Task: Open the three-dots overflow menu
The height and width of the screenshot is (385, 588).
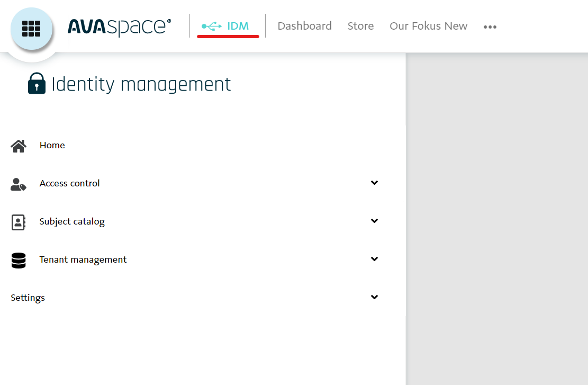Action: pyautogui.click(x=490, y=26)
